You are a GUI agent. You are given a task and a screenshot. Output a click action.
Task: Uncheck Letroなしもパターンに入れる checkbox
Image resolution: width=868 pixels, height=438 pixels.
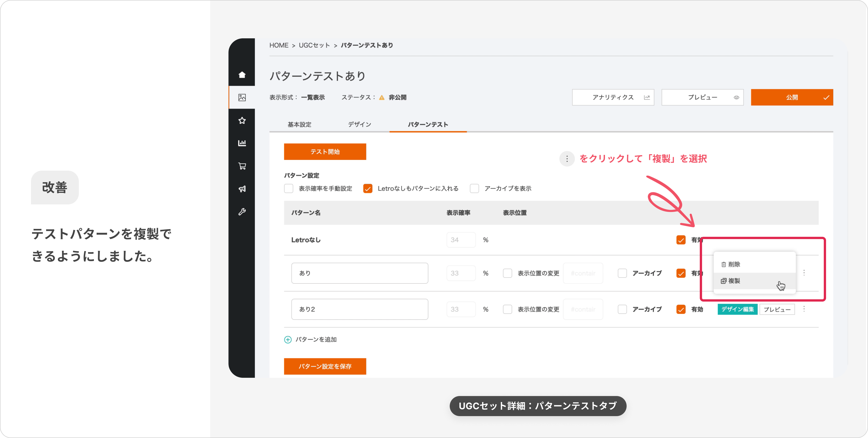tap(368, 188)
